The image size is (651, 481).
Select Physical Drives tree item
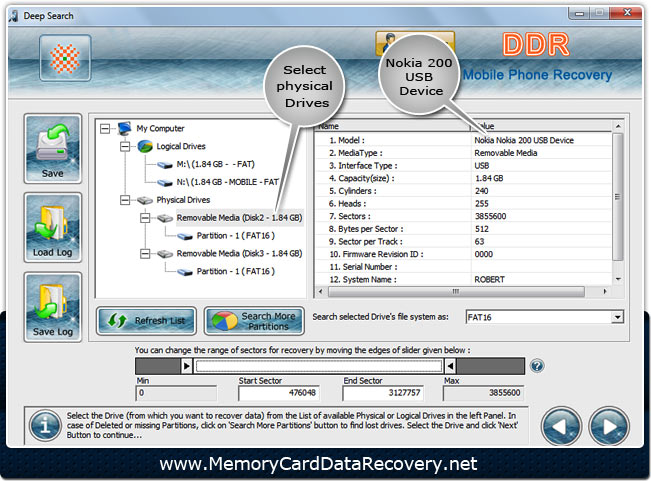pyautogui.click(x=183, y=200)
